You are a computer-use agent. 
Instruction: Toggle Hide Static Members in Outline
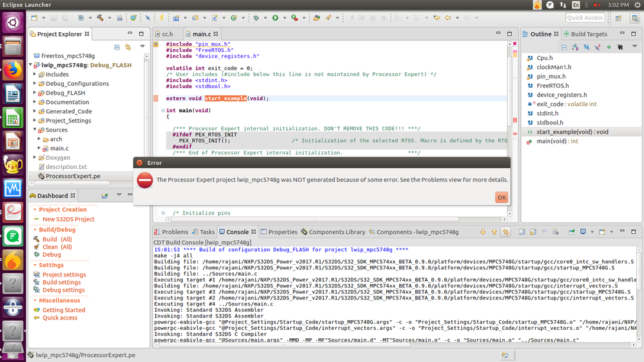(x=598, y=47)
